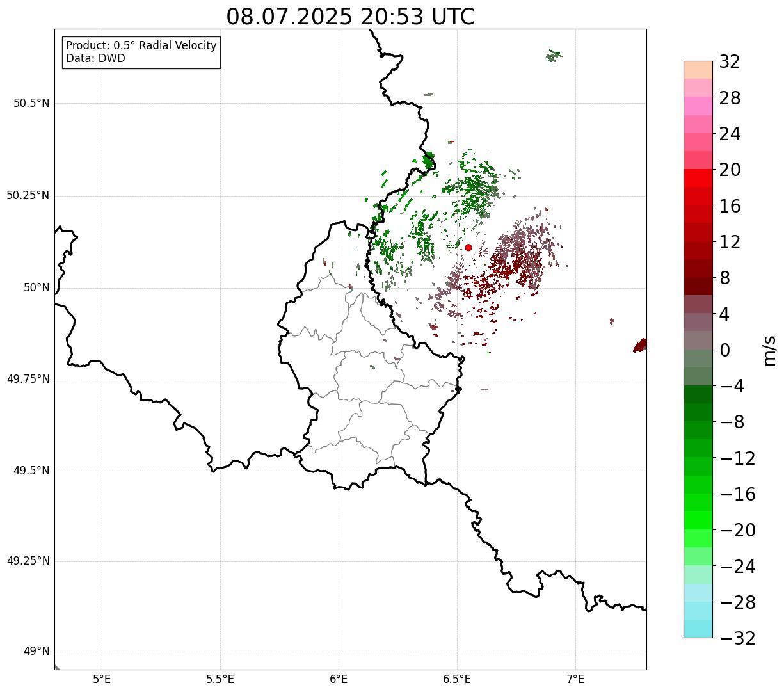
Task: Click the colorbar tick label 24
Action: tap(730, 134)
